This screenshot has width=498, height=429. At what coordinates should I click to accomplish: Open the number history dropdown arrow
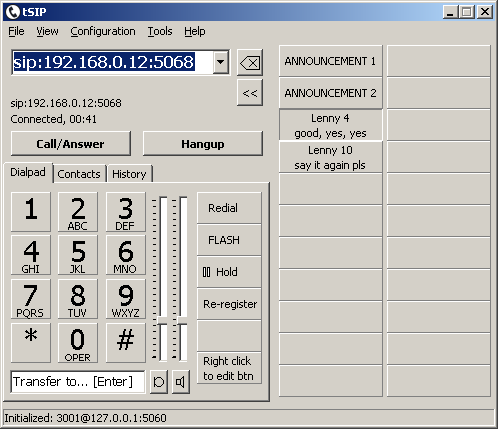pyautogui.click(x=220, y=62)
